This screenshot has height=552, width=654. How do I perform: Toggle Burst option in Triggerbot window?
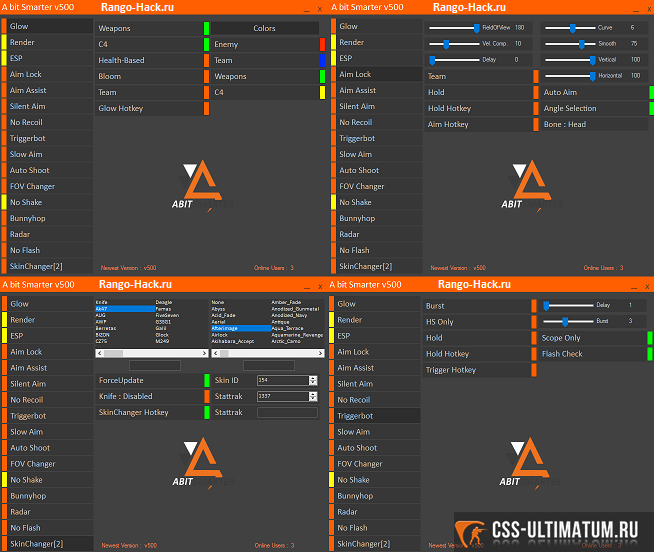coord(480,306)
